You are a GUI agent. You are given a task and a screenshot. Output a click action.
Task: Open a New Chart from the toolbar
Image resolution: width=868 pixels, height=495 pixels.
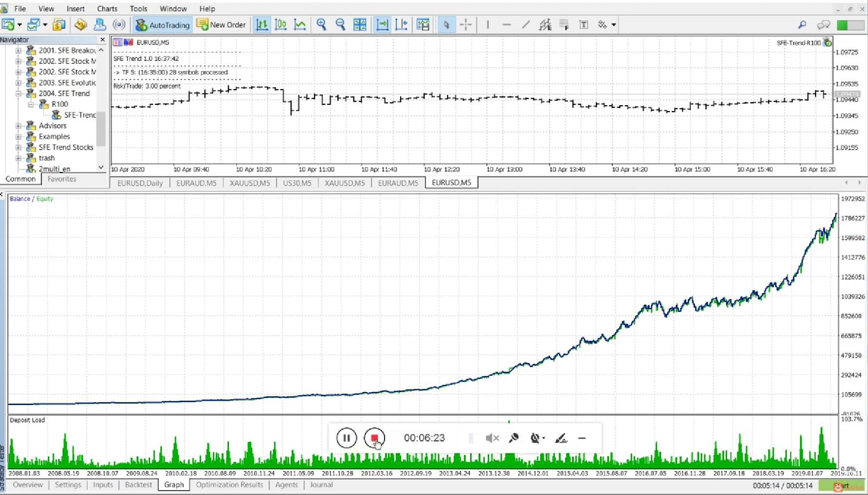pos(8,24)
